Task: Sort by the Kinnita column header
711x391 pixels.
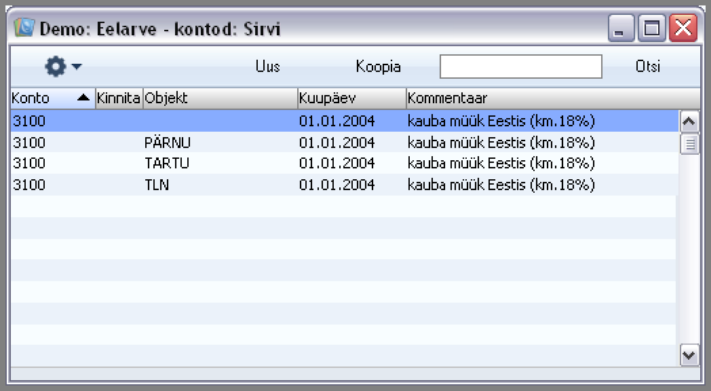Action: pos(119,98)
